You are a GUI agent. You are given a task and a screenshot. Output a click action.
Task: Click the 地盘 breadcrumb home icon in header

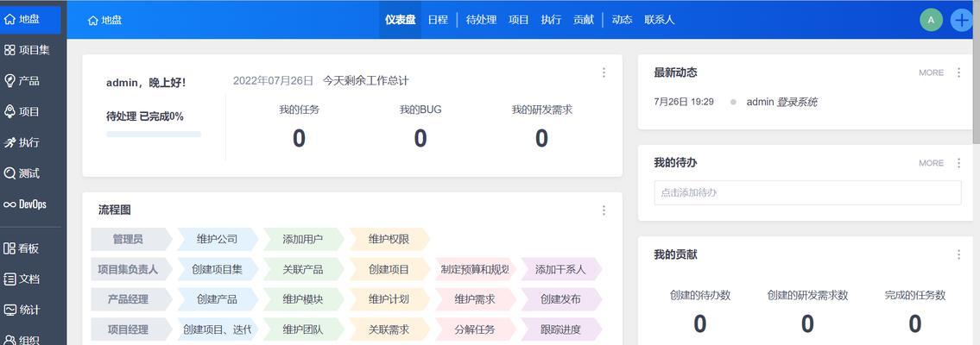[x=92, y=20]
